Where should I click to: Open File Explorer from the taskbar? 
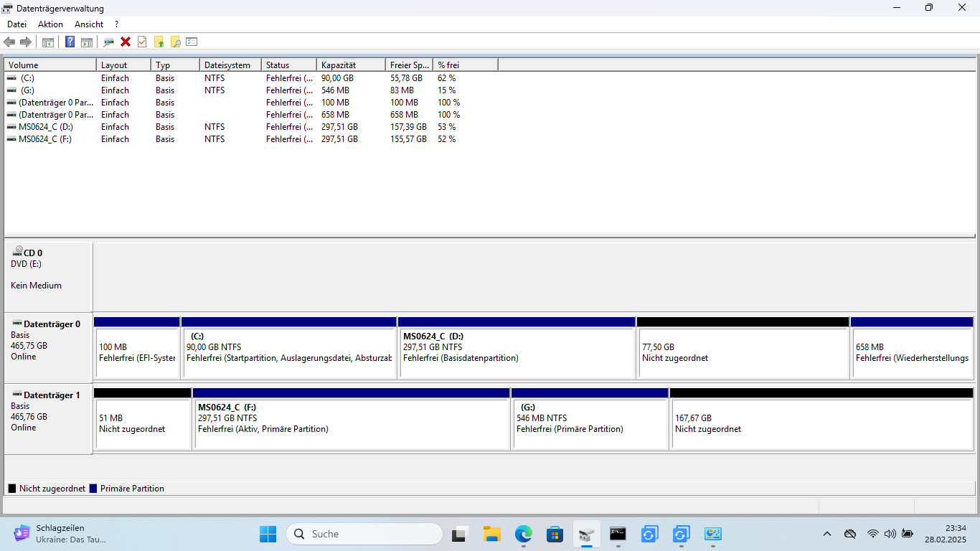pyautogui.click(x=491, y=534)
